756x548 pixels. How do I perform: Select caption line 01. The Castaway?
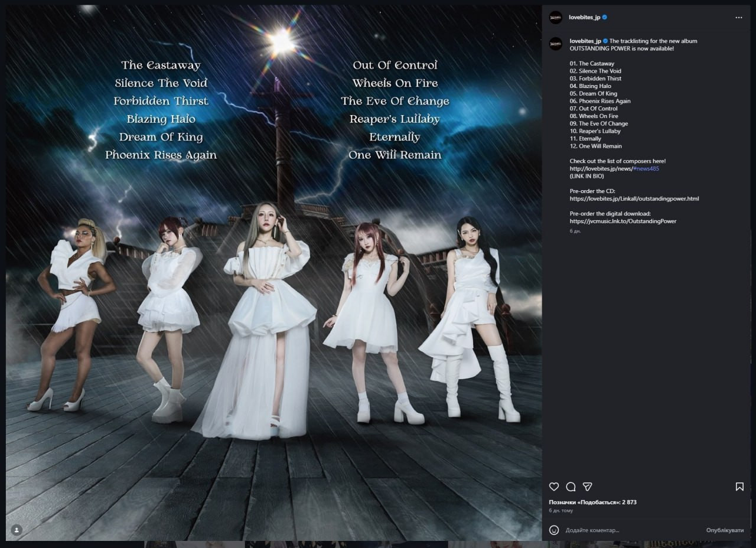tap(592, 63)
